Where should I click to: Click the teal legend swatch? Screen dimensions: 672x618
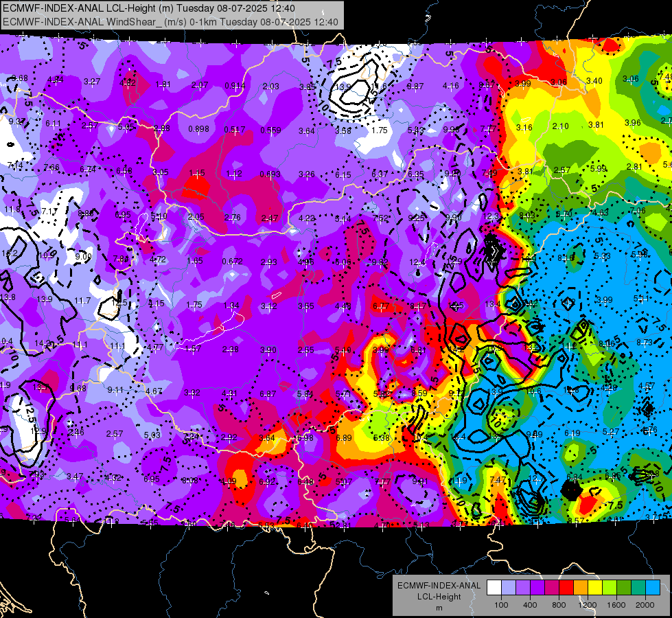tap(638, 588)
